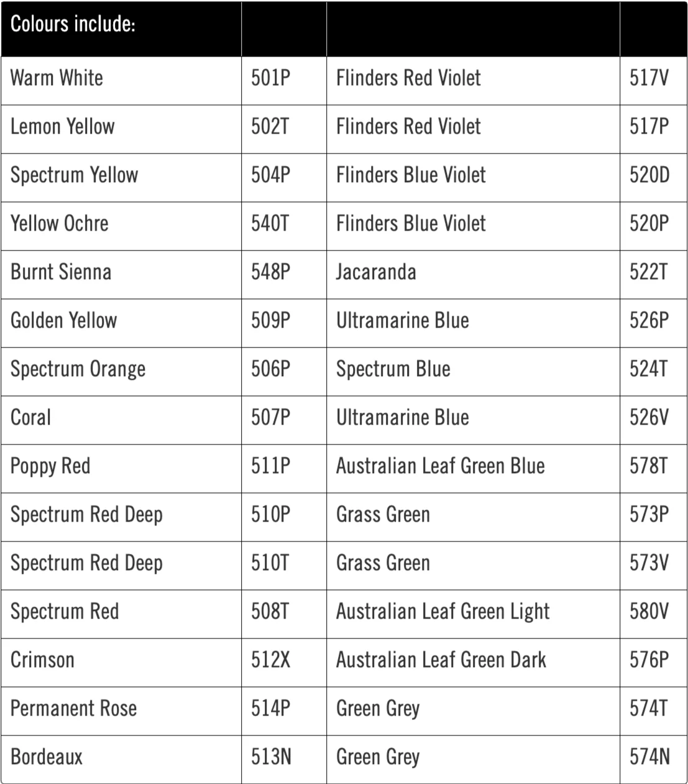Click Australian Leaf Green Light name

click(443, 612)
